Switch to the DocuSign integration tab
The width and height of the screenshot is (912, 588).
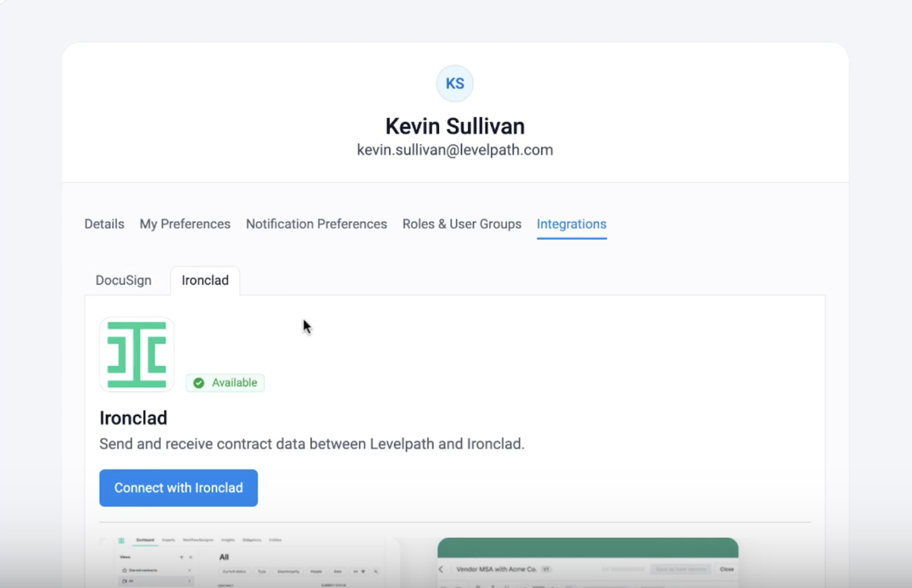[x=124, y=280]
